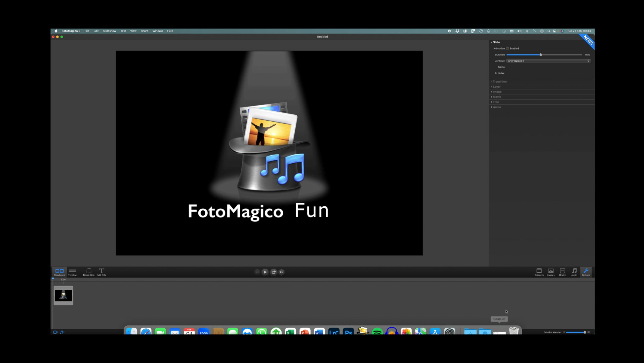Open the Snippets browser
Image resolution: width=644 pixels, height=363 pixels.
[539, 272]
